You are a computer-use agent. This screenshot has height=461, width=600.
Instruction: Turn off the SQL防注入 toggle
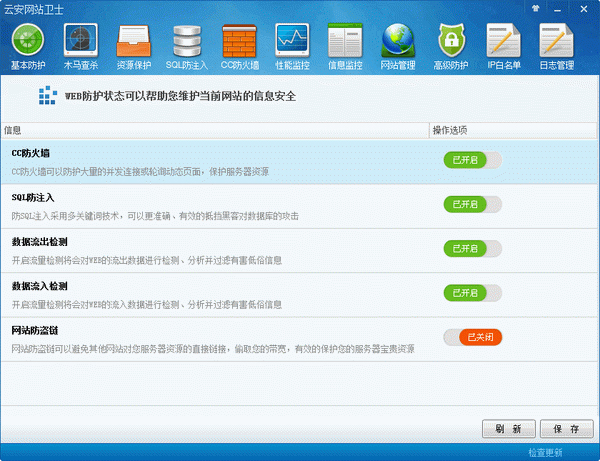tap(472, 204)
